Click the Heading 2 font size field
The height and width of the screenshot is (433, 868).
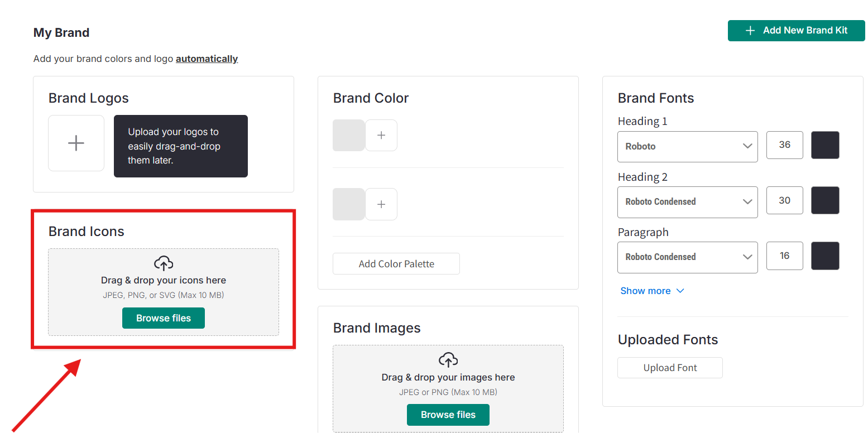[x=784, y=200]
